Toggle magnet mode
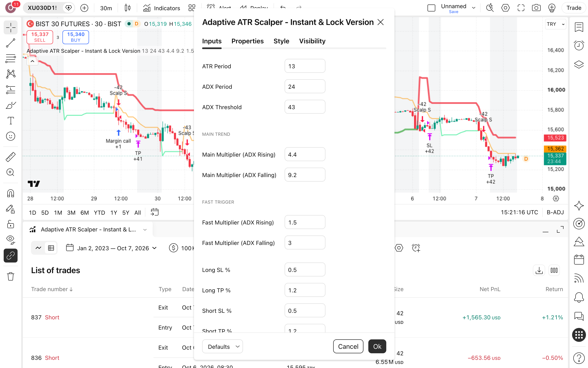Screen dimensions: 588x368 coord(10,193)
